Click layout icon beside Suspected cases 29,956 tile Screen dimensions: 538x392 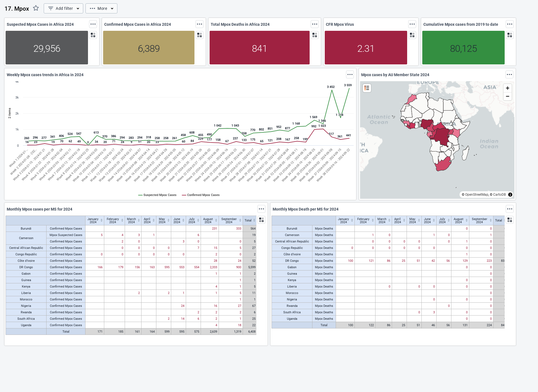(93, 35)
